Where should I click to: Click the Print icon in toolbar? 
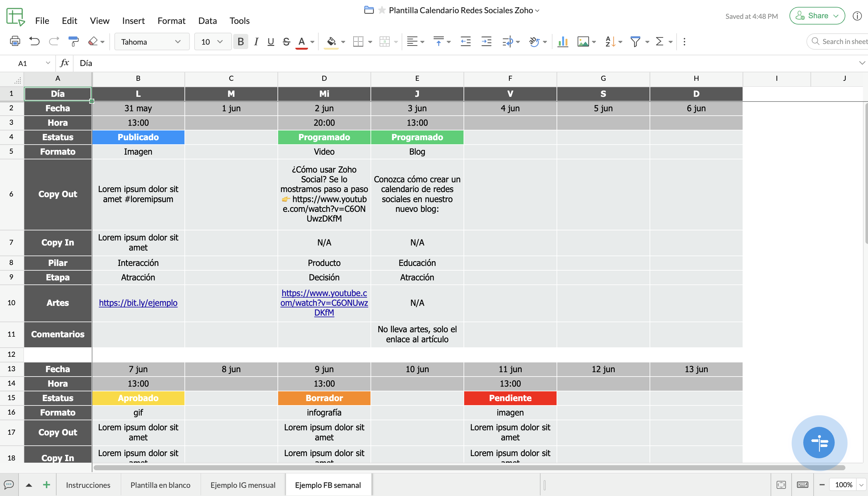[15, 41]
